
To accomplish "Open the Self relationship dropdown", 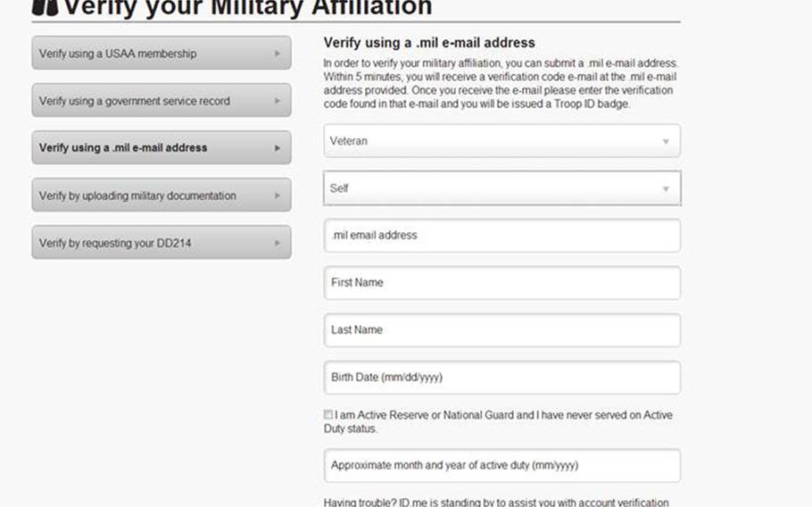I will coord(501,188).
